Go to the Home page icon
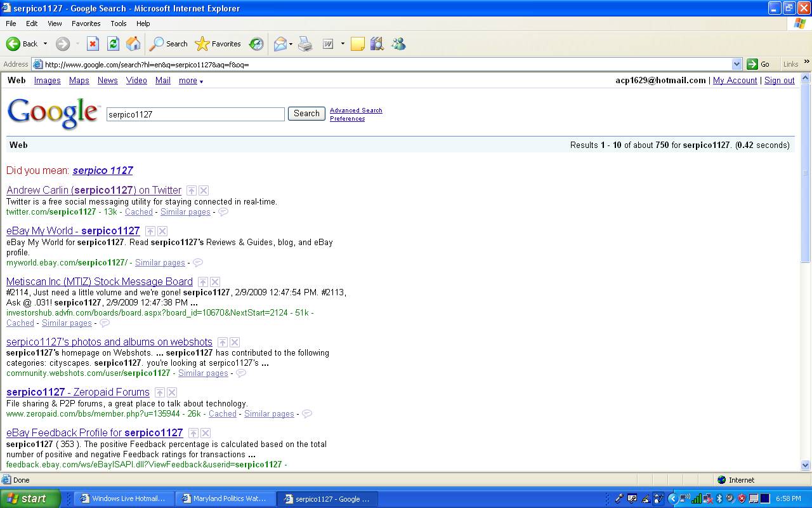The width and height of the screenshot is (812, 508). click(x=133, y=44)
